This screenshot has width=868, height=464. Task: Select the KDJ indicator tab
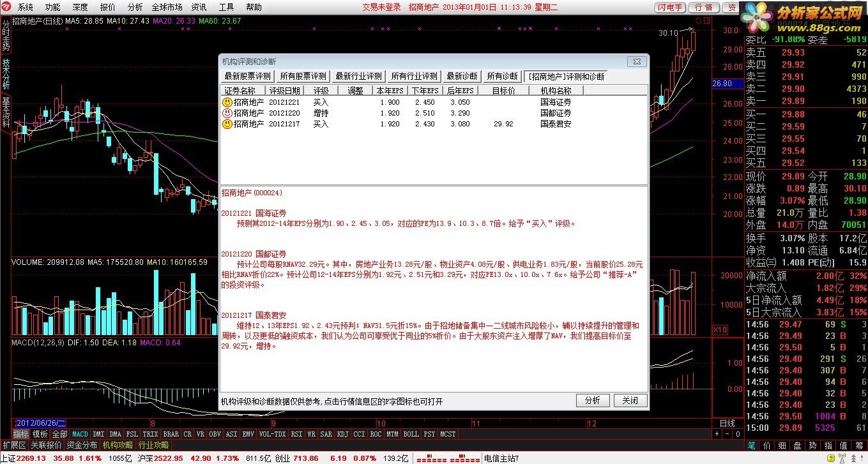point(343,434)
